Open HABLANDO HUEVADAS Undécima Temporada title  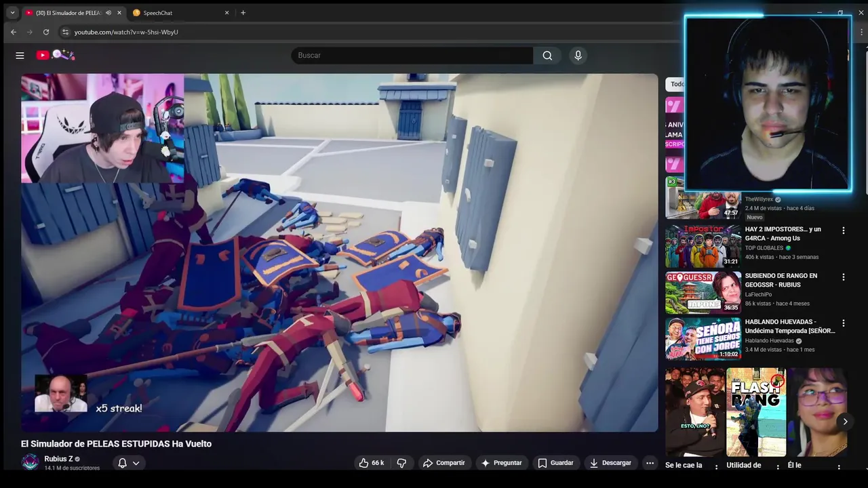790,327
